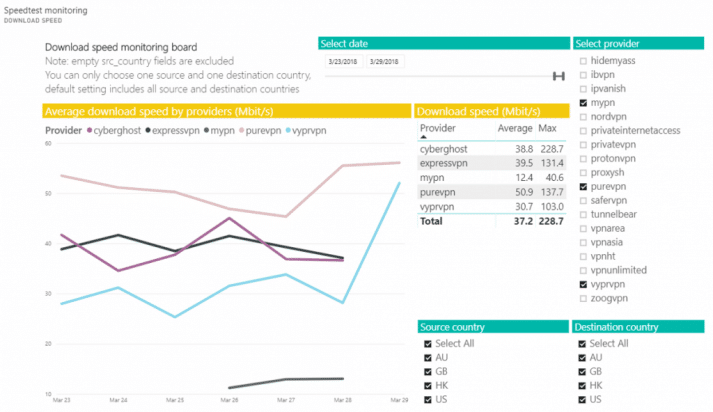Viewport: 713px width, 412px height.
Task: Click Mar 26 label on chart axis
Action: tap(229, 400)
